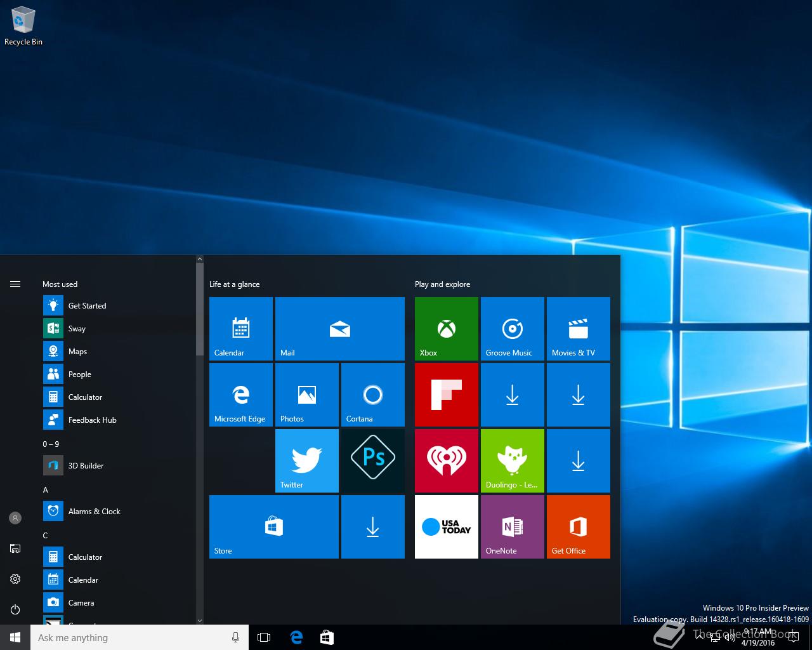This screenshot has width=812, height=650.
Task: Click the Windows Start button
Action: point(15,637)
